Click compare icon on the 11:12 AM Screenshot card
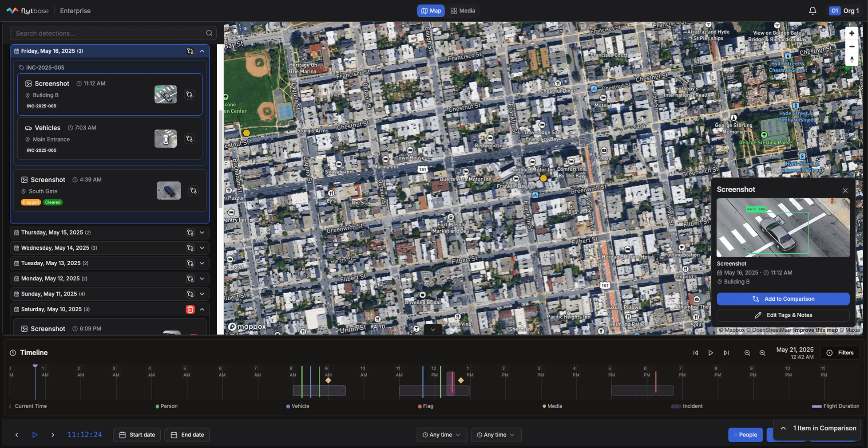The width and height of the screenshot is (868, 448). click(190, 94)
